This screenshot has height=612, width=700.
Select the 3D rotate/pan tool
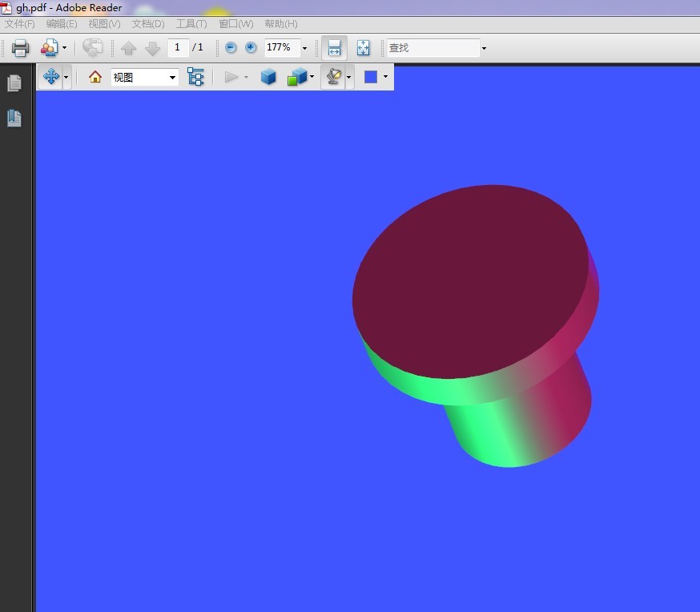click(51, 77)
